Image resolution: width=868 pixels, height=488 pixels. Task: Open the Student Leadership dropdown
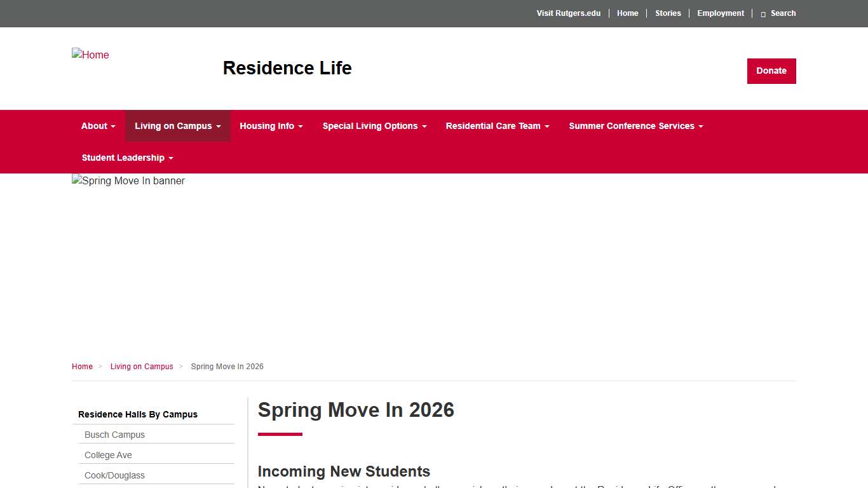(x=126, y=158)
